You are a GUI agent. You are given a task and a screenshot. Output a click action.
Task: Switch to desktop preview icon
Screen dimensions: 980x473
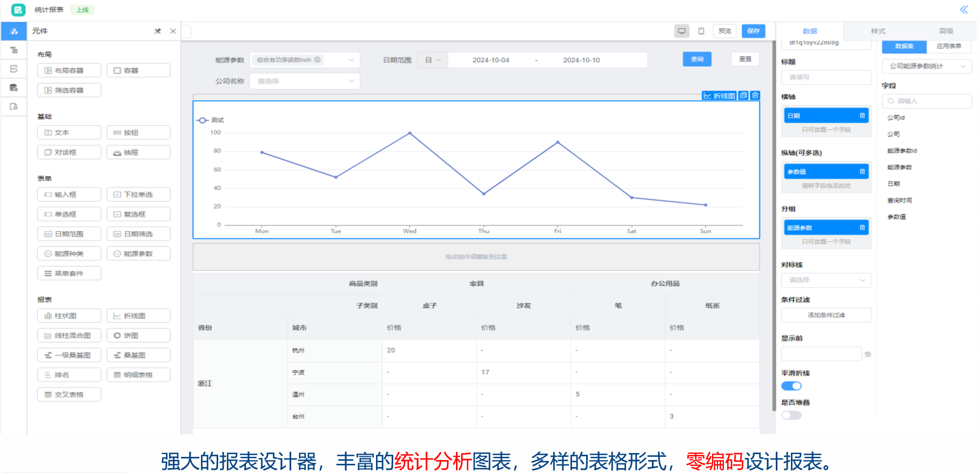pyautogui.click(x=682, y=31)
